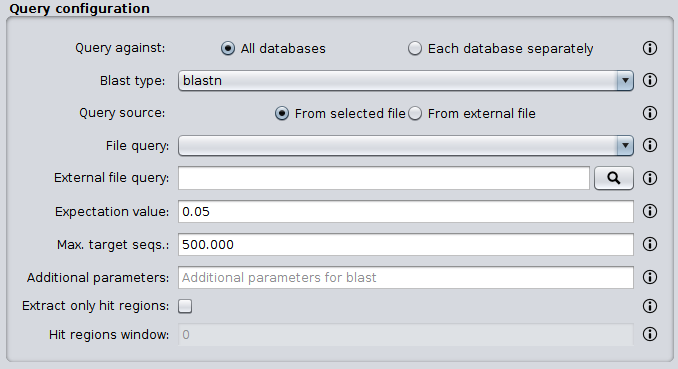678x369 pixels.
Task: Click the info icon for Additional parameters
Action: [649, 277]
